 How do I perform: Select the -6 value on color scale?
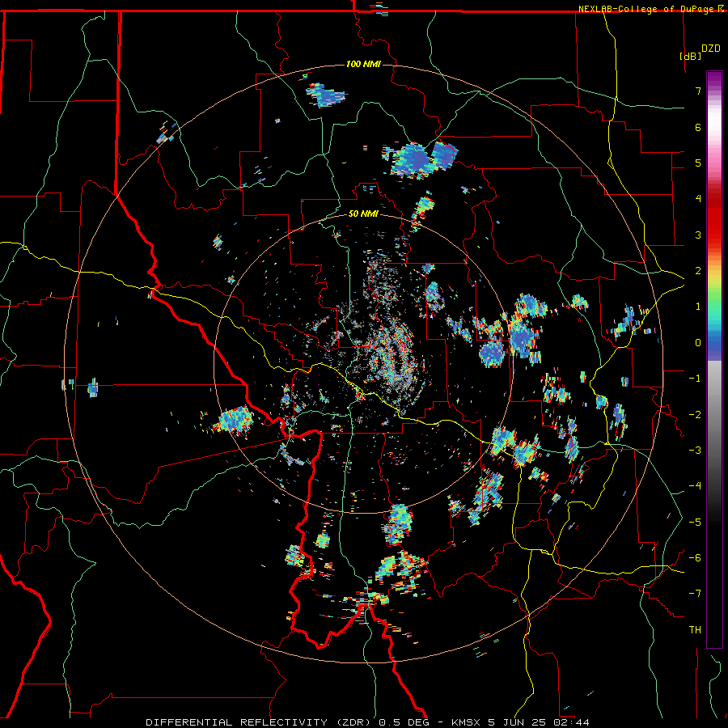click(695, 558)
